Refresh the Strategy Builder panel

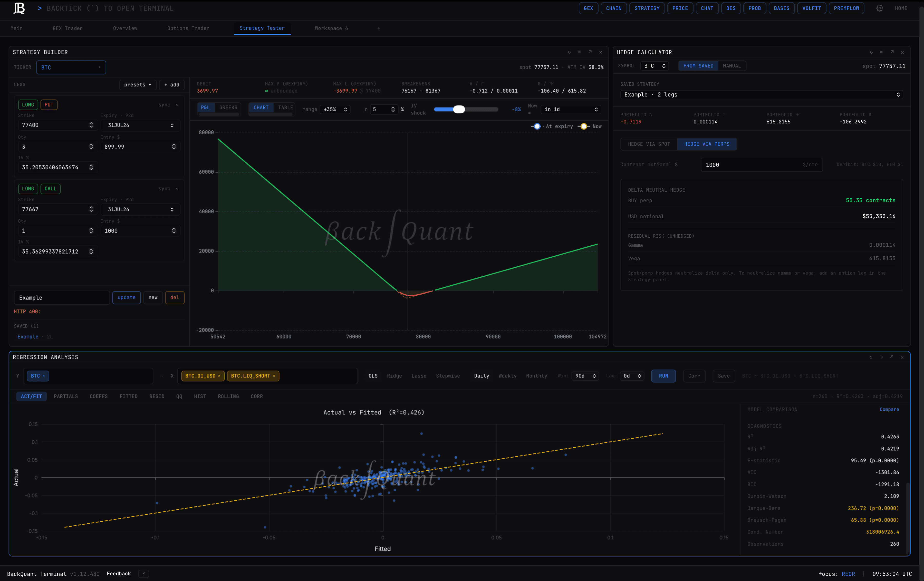569,52
